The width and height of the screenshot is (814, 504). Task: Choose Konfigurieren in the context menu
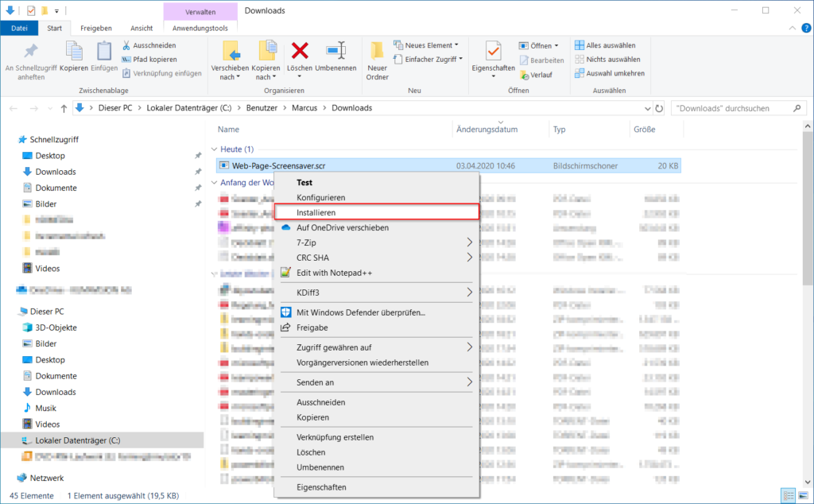[x=376, y=197]
